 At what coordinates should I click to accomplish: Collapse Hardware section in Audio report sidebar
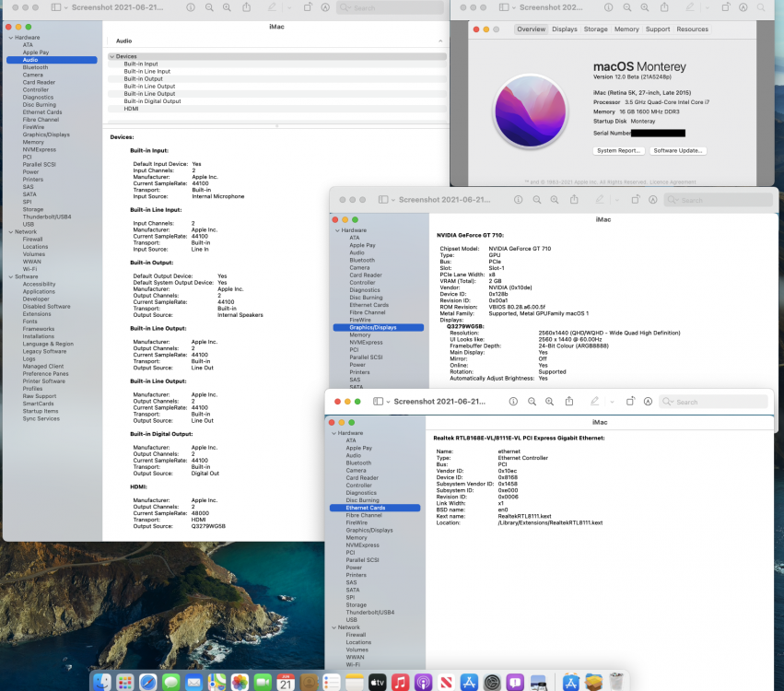(11, 38)
